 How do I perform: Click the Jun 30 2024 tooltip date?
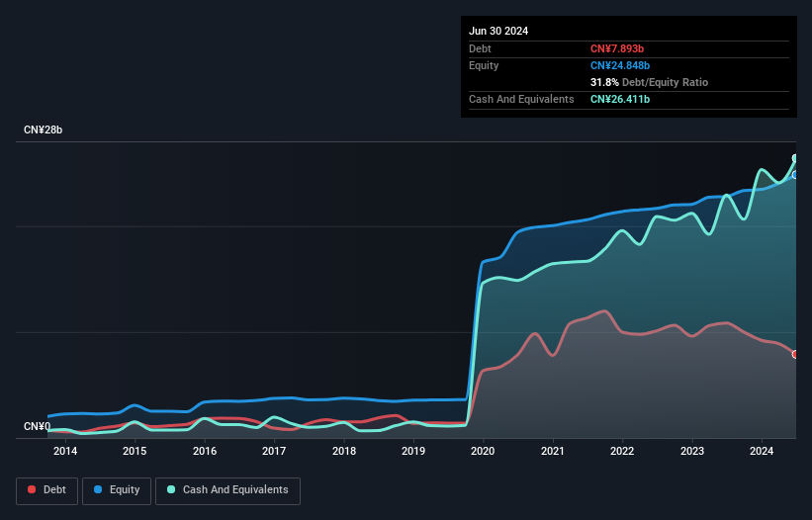498,31
